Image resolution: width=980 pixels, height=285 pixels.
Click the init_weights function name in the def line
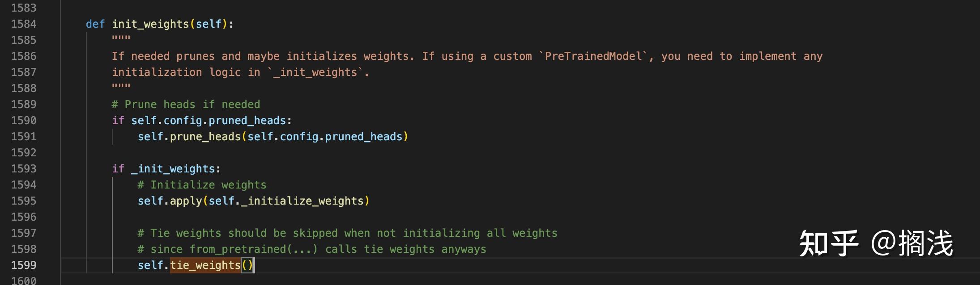150,24
